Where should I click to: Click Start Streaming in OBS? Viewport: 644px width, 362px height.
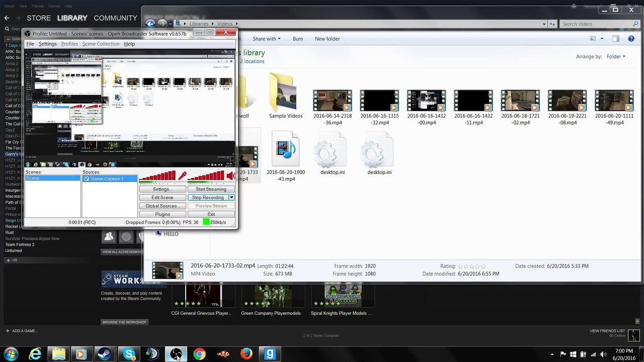(x=211, y=189)
